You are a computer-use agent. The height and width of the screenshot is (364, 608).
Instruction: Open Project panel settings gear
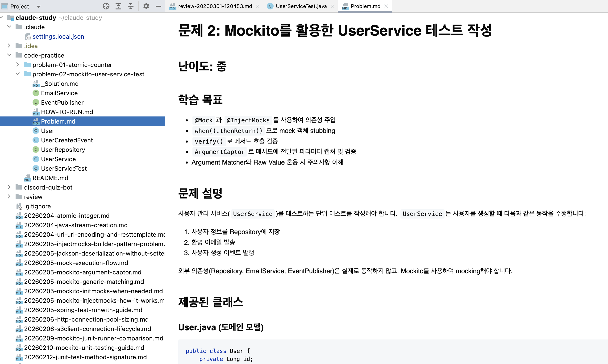point(146,6)
